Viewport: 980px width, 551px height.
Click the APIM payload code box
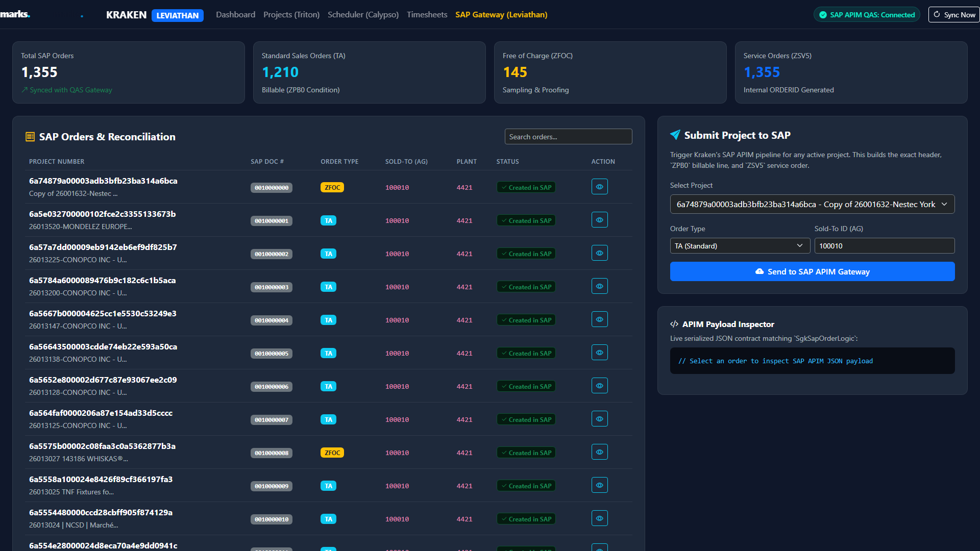point(812,361)
